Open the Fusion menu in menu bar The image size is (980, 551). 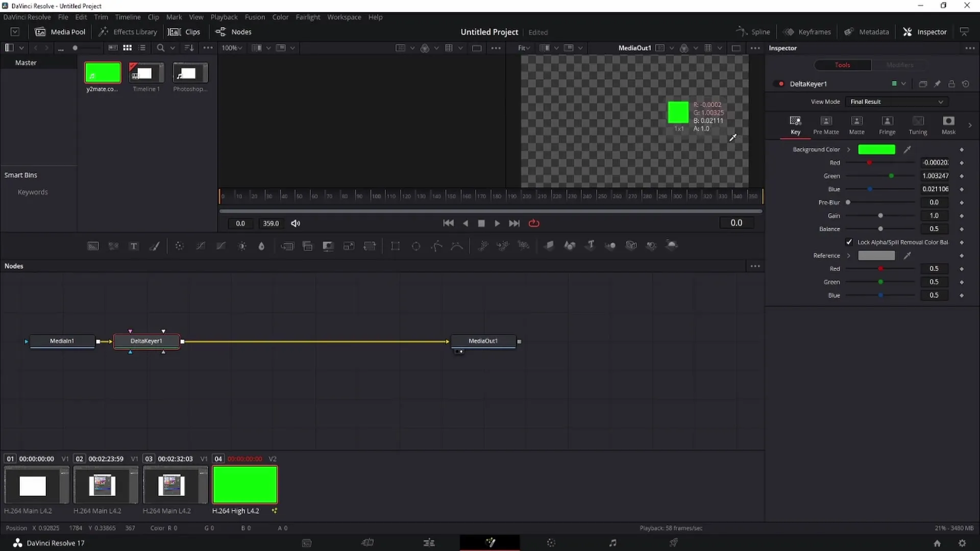pos(254,17)
